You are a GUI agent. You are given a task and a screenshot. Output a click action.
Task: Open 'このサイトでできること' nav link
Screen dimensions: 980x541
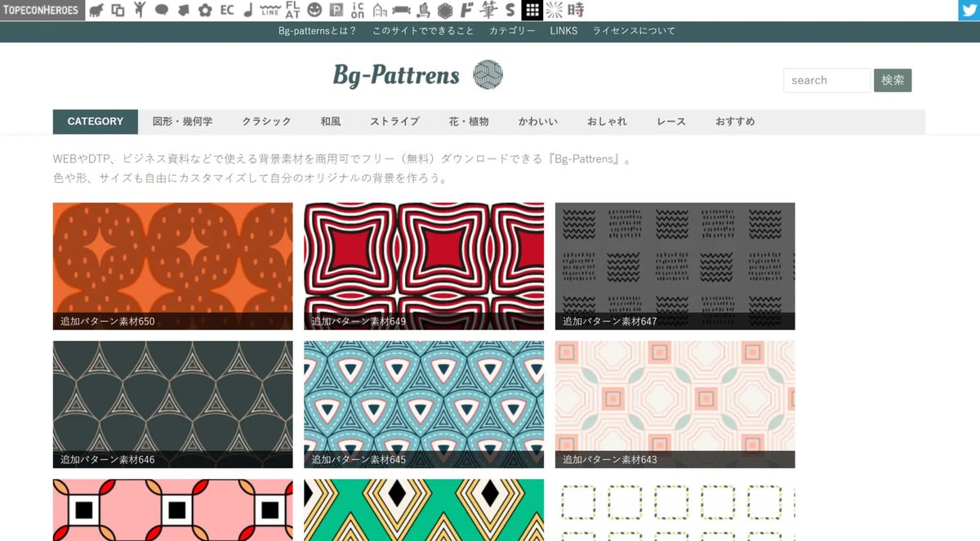(x=423, y=31)
